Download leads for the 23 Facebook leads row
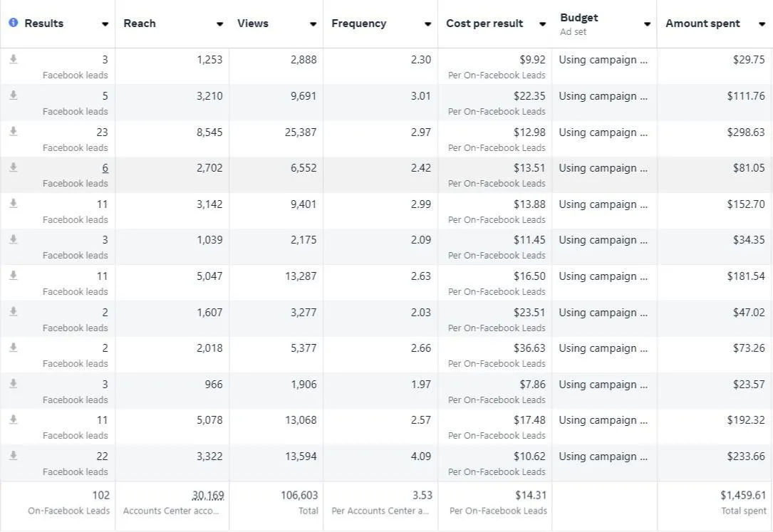 pyautogui.click(x=13, y=131)
